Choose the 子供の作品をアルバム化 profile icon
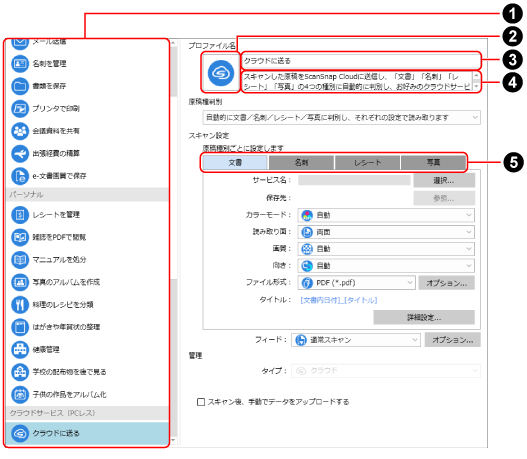 click(20, 394)
